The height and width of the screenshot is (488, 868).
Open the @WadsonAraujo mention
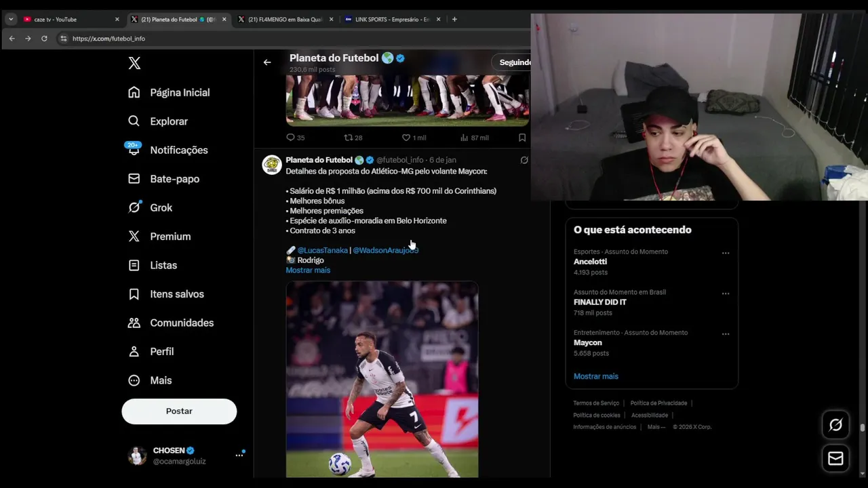click(x=385, y=250)
